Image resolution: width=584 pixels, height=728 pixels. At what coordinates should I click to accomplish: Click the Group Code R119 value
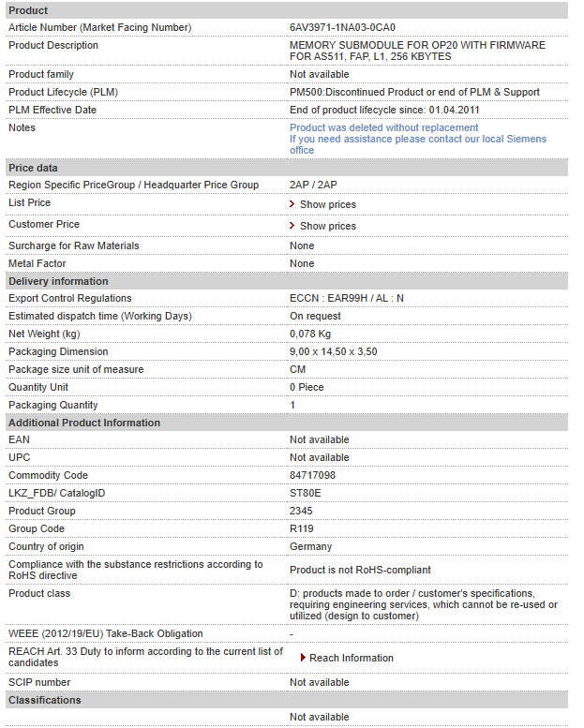302,528
